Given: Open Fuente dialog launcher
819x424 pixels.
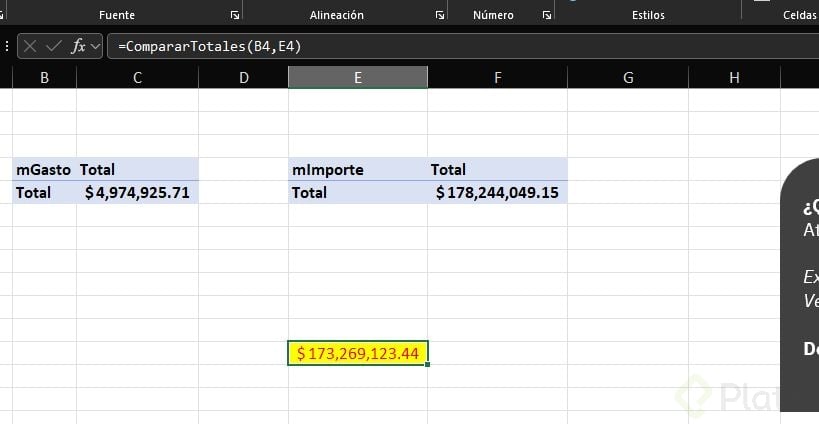Looking at the screenshot, I should click(x=235, y=15).
